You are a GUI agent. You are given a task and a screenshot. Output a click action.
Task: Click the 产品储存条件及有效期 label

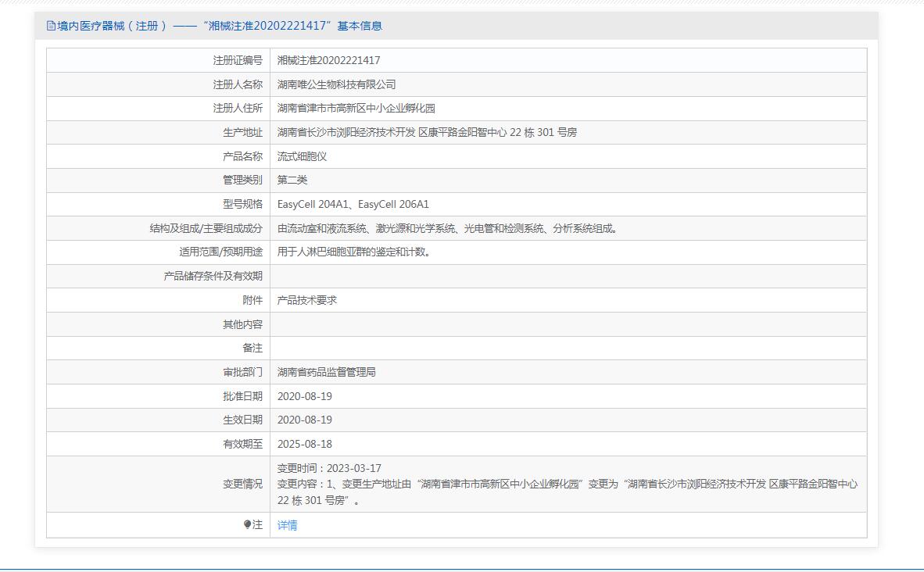[x=213, y=276]
